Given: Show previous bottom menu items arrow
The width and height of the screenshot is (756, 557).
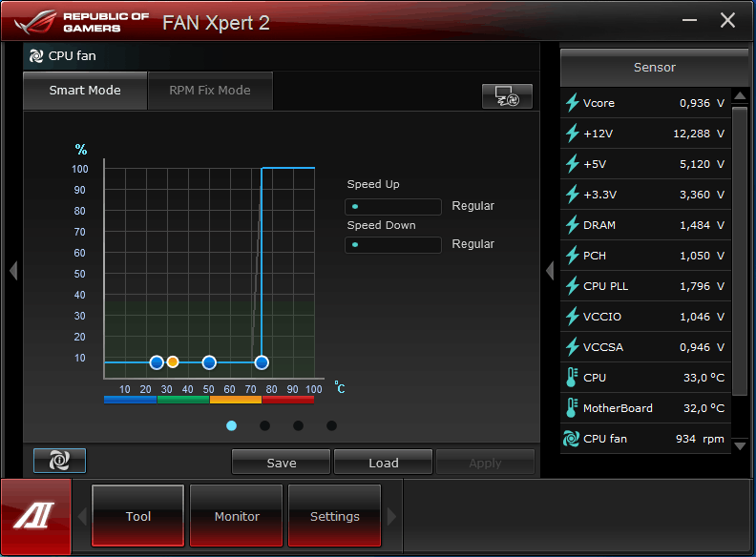Looking at the screenshot, I should pos(82,517).
